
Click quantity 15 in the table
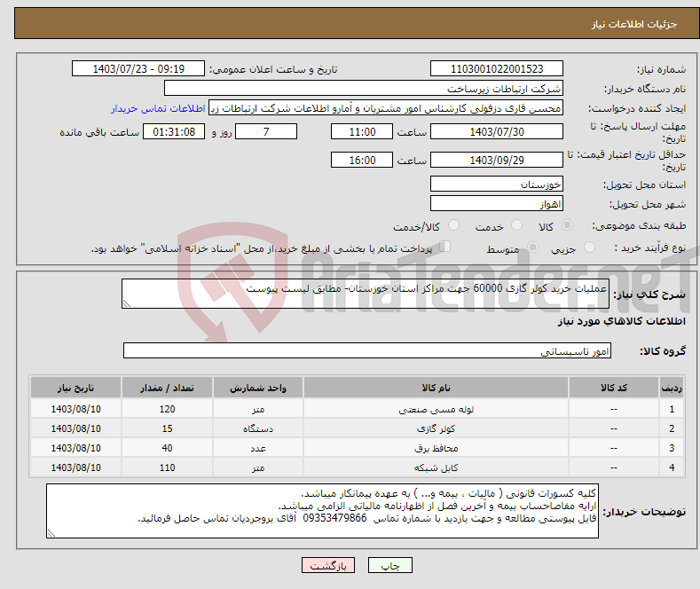tap(167, 428)
